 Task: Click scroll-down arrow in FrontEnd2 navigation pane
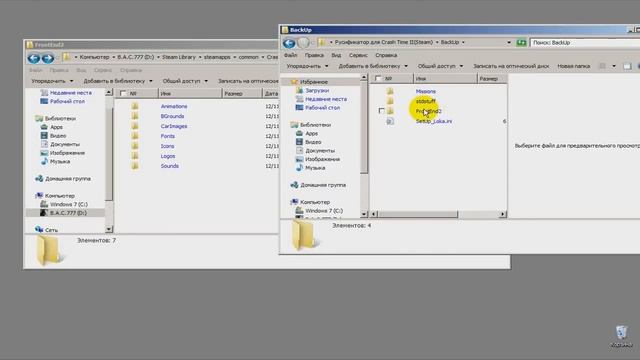point(109,229)
